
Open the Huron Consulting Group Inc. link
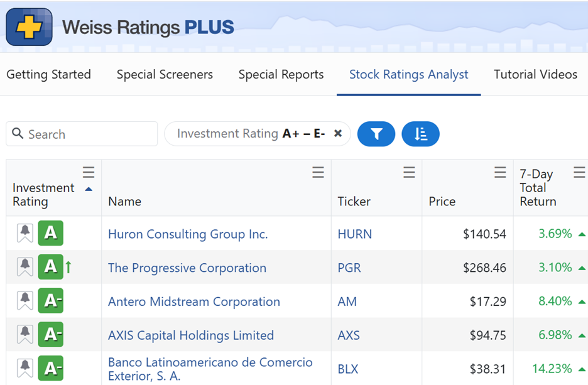[188, 234]
